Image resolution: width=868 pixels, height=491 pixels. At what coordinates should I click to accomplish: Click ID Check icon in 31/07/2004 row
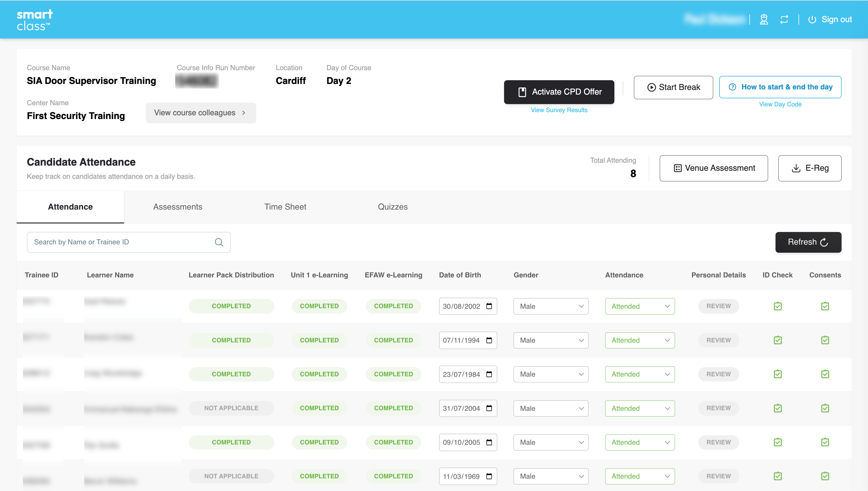click(x=778, y=408)
